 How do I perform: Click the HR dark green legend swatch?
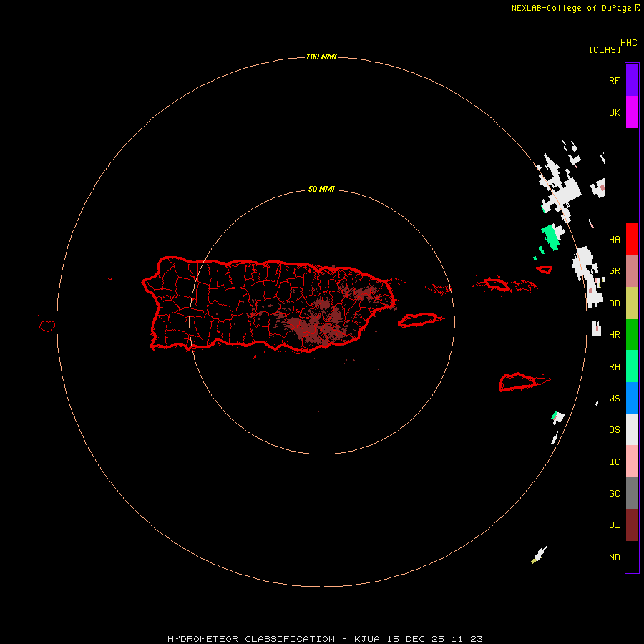point(632,335)
